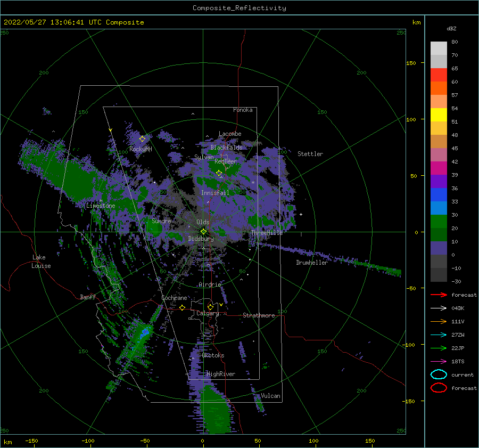Click the orange 111V arrow icon

[x=439, y=321]
